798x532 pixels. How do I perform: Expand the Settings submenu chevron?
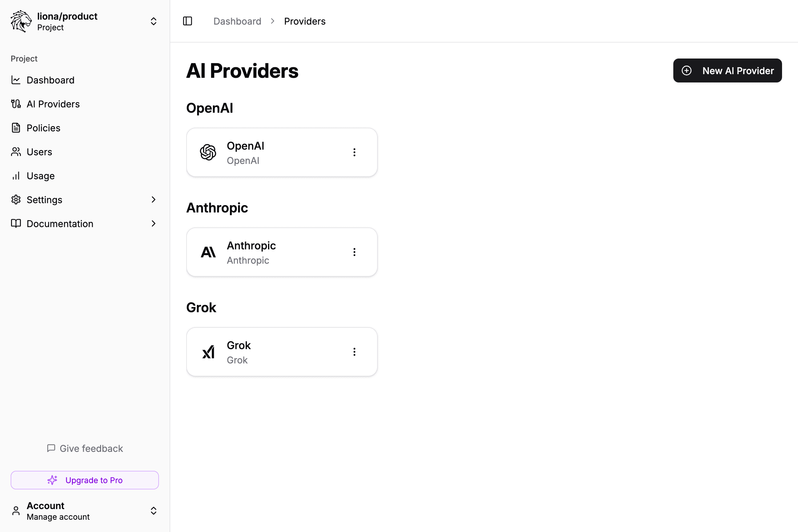click(x=153, y=199)
